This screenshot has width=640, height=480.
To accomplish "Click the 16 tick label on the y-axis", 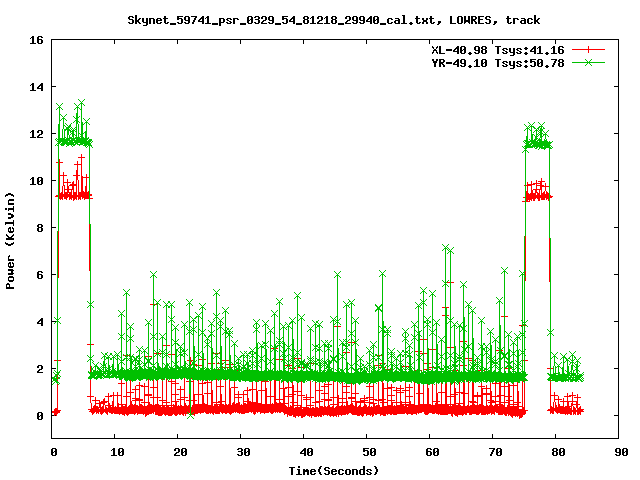I will click(x=35, y=41).
